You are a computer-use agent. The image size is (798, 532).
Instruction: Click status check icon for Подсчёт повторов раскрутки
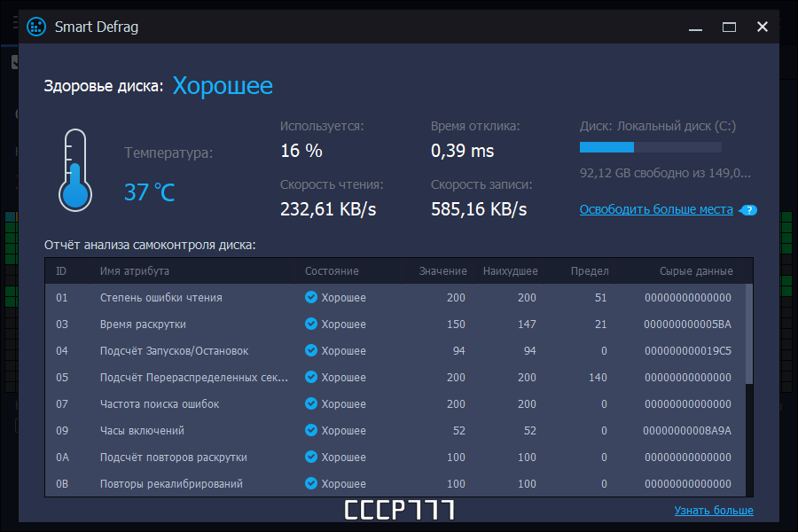[310, 457]
